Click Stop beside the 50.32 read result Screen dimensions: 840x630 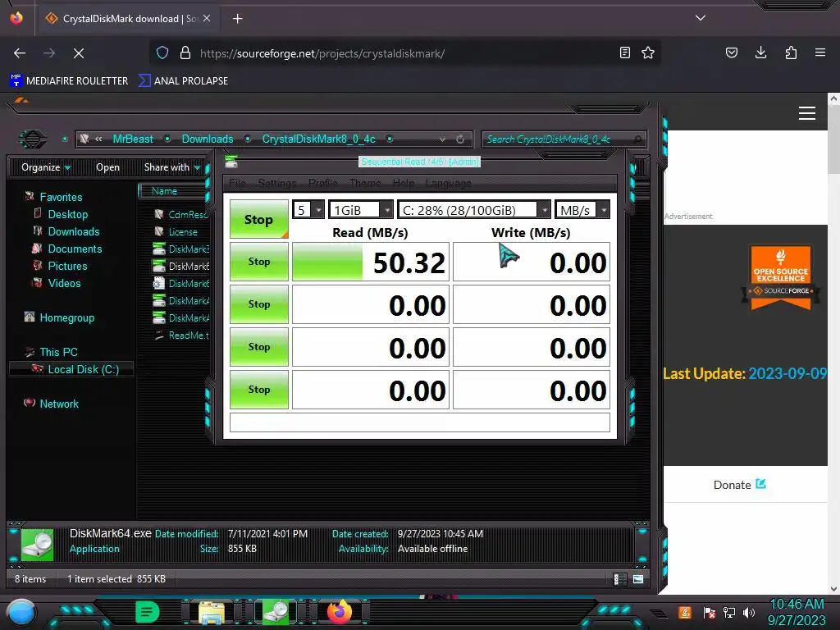coord(258,262)
